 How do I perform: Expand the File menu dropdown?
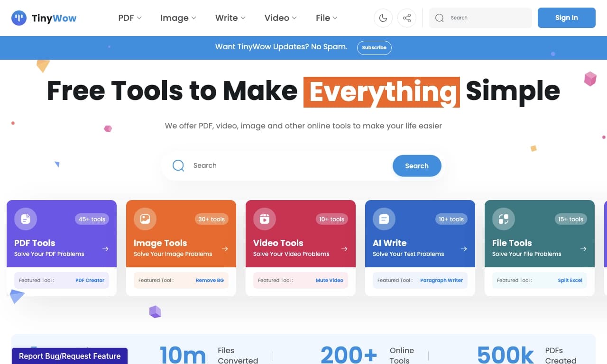[327, 18]
